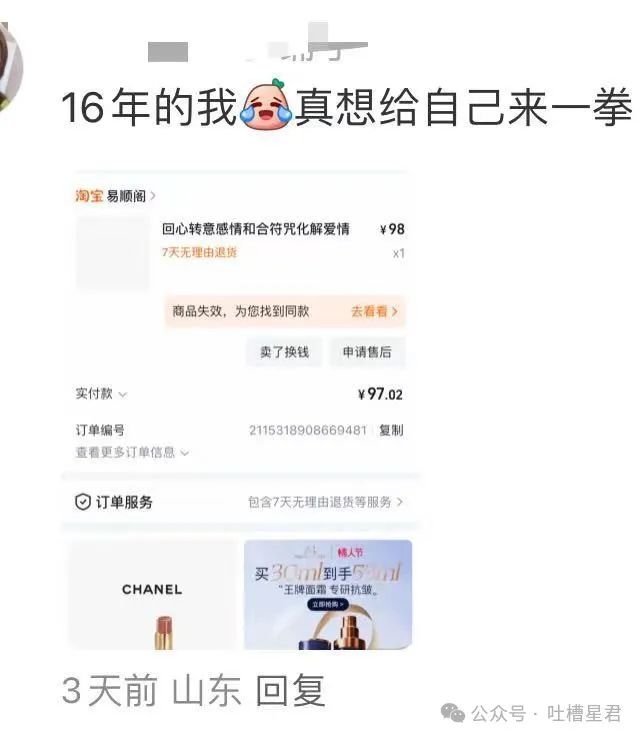This screenshot has height=740, width=643.
Task: Click the arrow after 退货等服务
Action: point(400,502)
